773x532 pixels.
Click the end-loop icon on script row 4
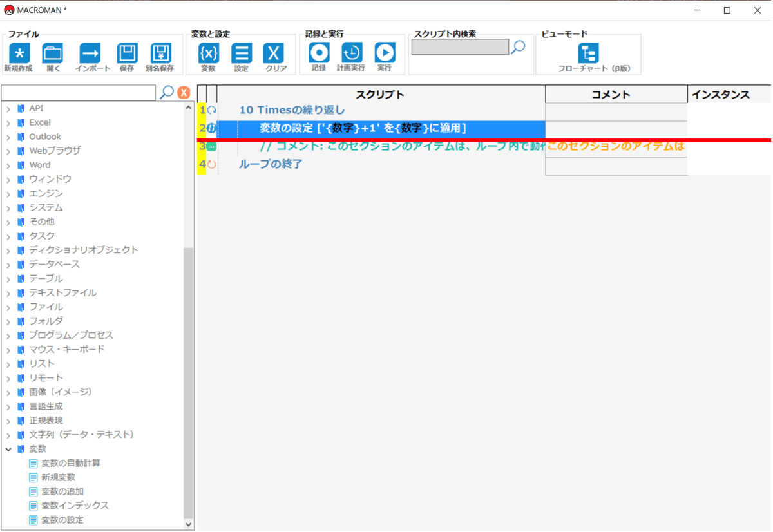coord(211,164)
